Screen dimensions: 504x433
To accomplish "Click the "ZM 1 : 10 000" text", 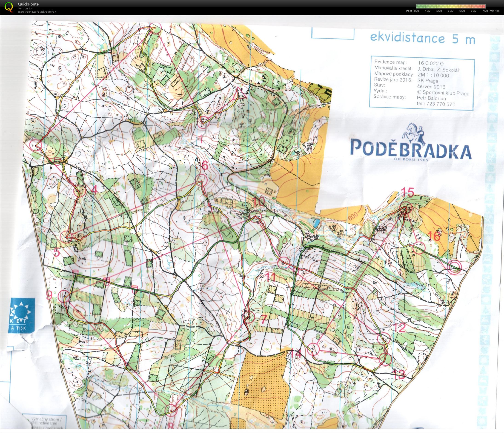I will point(433,75).
